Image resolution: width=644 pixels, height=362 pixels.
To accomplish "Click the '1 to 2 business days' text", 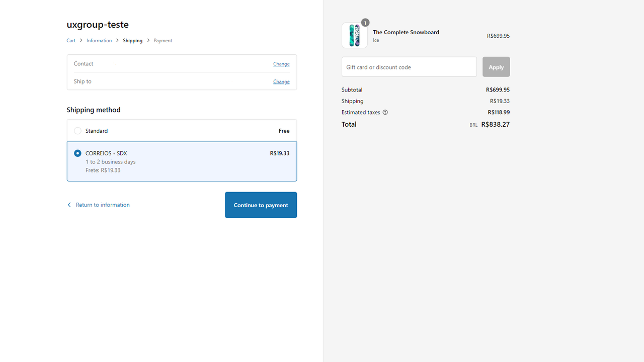I will (110, 162).
